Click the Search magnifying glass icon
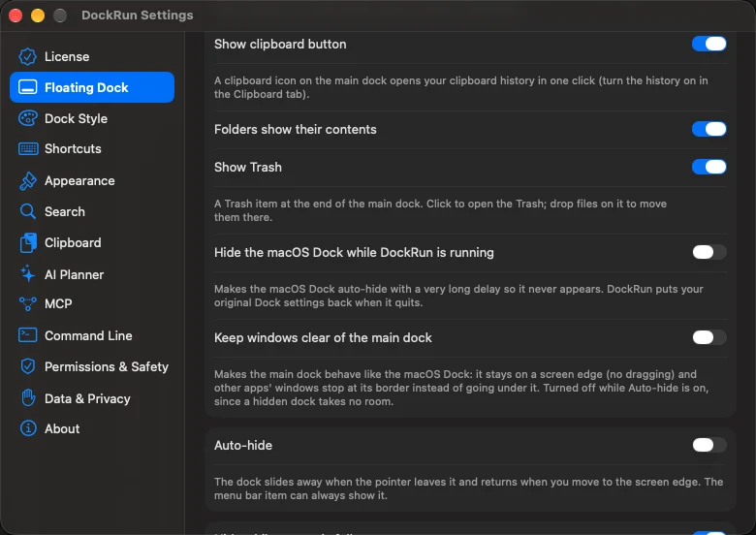The image size is (756, 535). tap(27, 211)
